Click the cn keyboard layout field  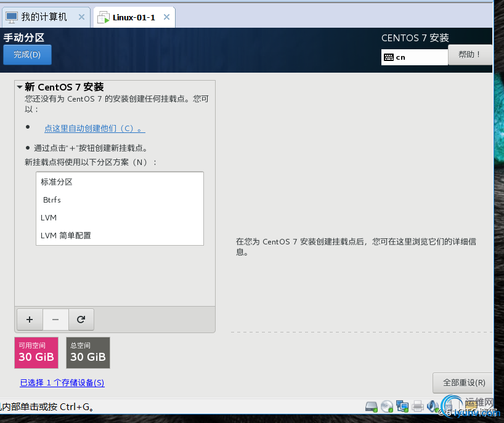[x=414, y=57]
